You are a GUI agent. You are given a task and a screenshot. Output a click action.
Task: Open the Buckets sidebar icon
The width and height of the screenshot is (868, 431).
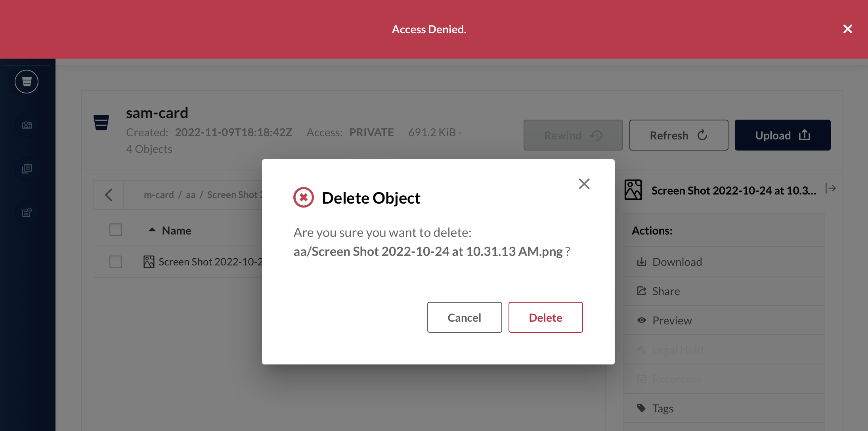tap(27, 82)
